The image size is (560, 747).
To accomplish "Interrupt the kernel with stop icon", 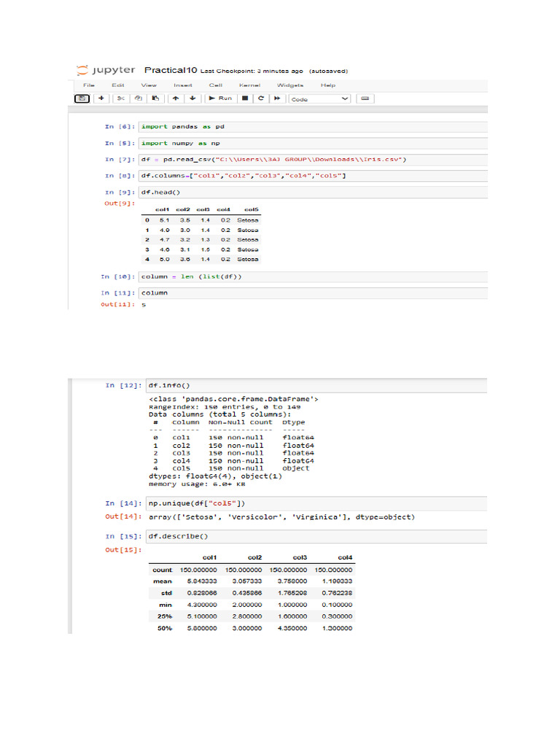I will pos(245,98).
